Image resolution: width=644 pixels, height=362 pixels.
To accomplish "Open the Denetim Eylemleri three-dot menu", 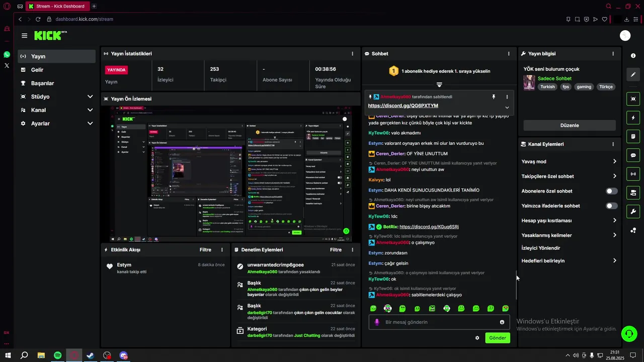I will 352,250.
